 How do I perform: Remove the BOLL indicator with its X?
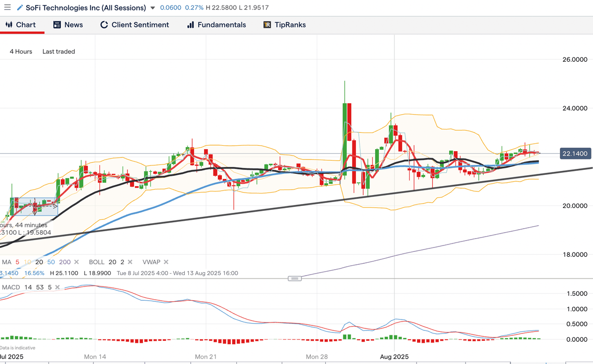click(x=130, y=262)
